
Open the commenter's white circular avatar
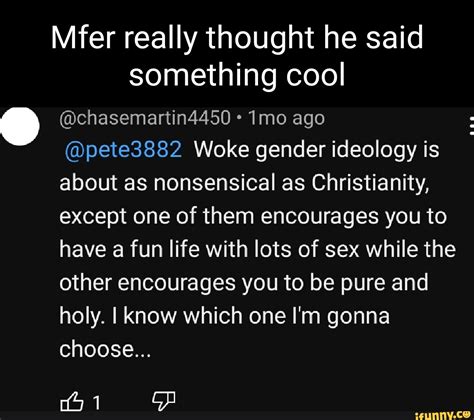20,126
